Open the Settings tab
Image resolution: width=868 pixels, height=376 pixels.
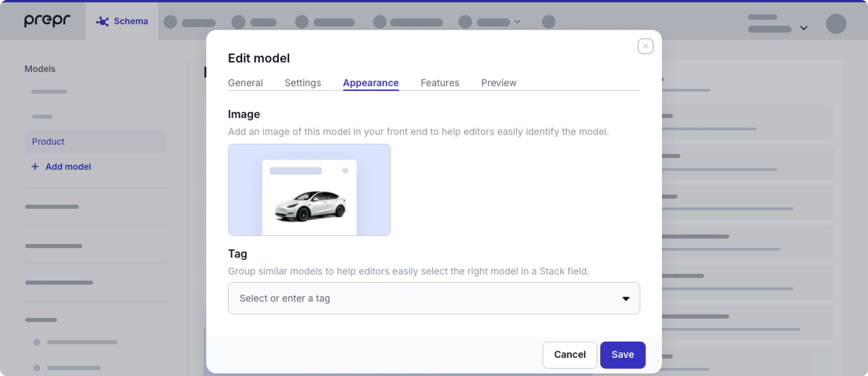[303, 83]
